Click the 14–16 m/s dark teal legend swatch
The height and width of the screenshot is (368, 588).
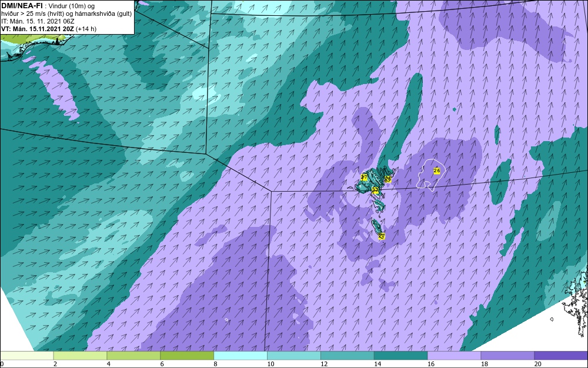click(x=401, y=356)
